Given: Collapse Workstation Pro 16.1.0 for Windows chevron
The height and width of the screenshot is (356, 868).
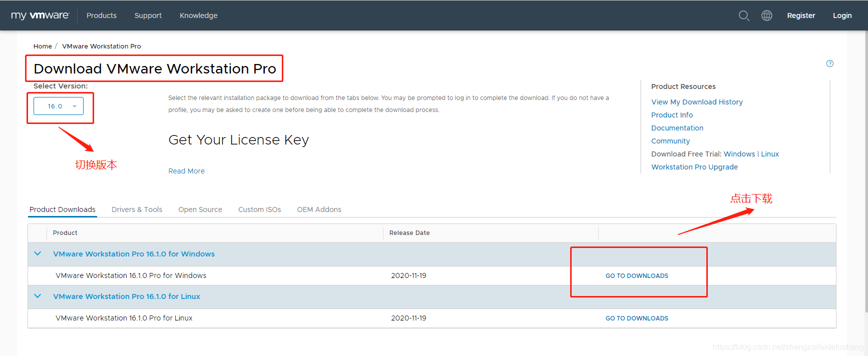Looking at the screenshot, I should click(x=38, y=253).
